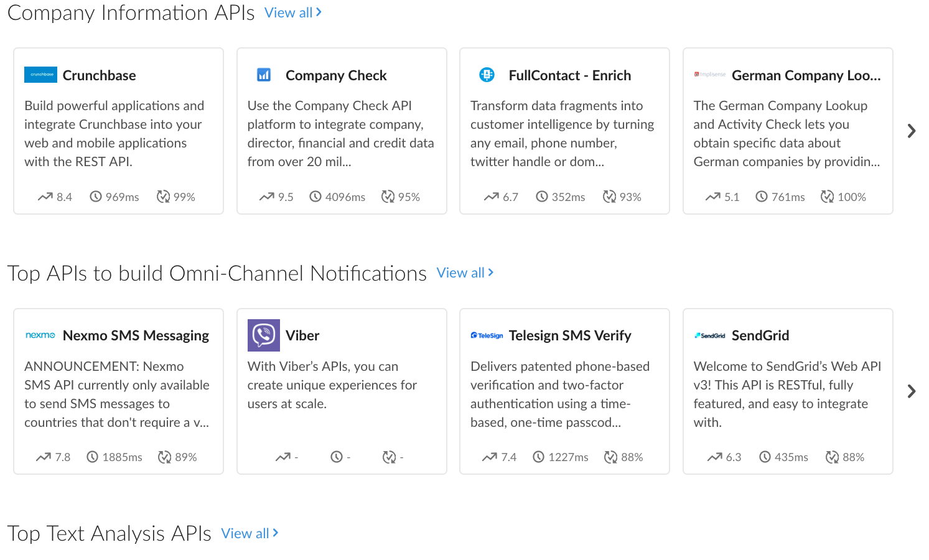View all Top Text Analysis APIs
Screen dimensions: 929x560
pyautogui.click(x=250, y=533)
